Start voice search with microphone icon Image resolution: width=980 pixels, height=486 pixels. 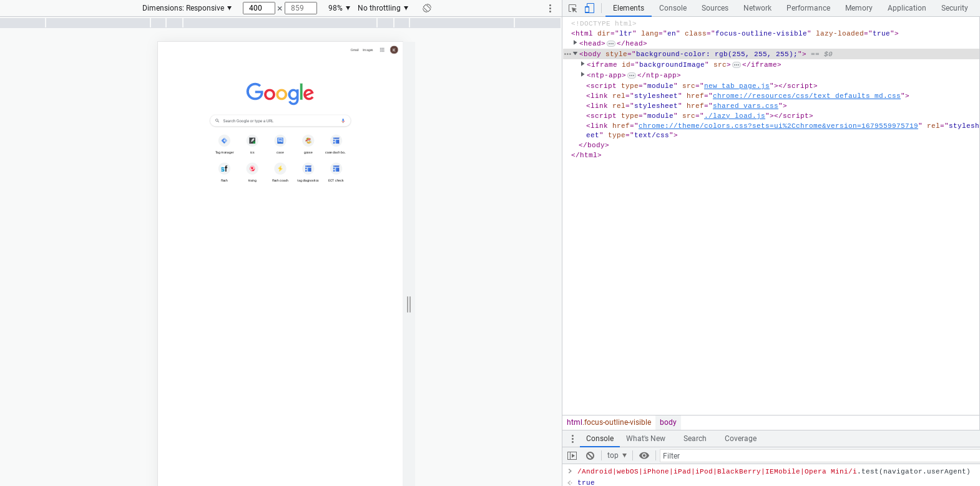[x=343, y=121]
